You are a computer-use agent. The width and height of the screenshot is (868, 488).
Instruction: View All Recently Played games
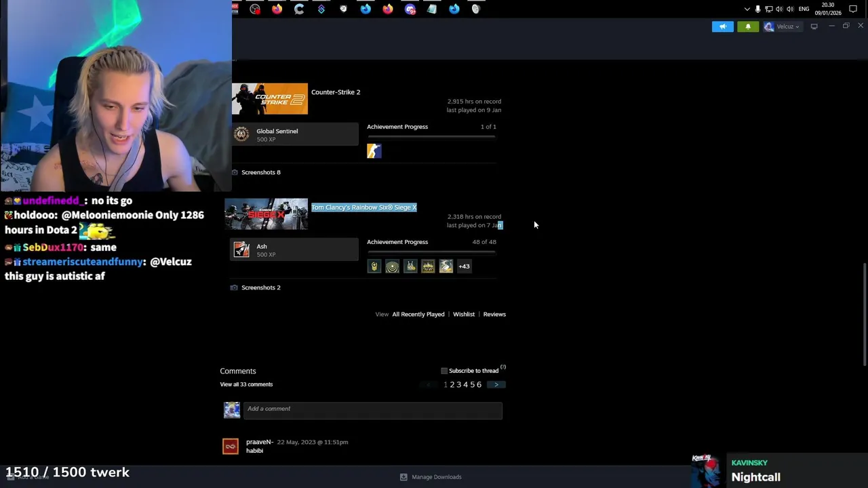tap(418, 314)
